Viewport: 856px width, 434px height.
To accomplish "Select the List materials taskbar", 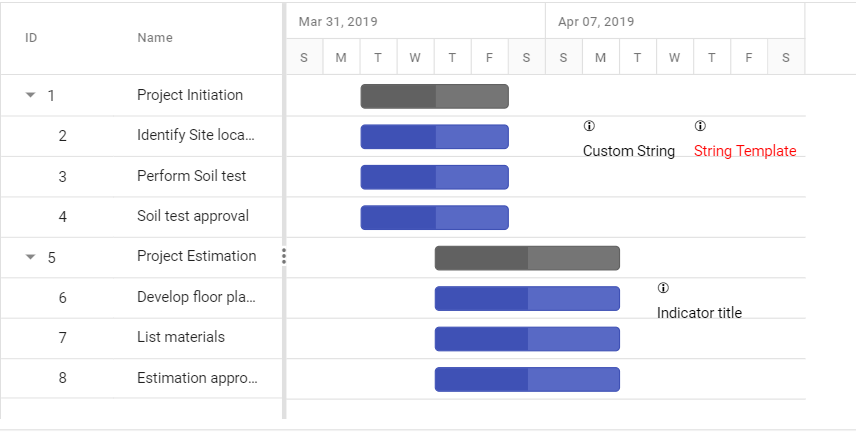I will 527,338.
